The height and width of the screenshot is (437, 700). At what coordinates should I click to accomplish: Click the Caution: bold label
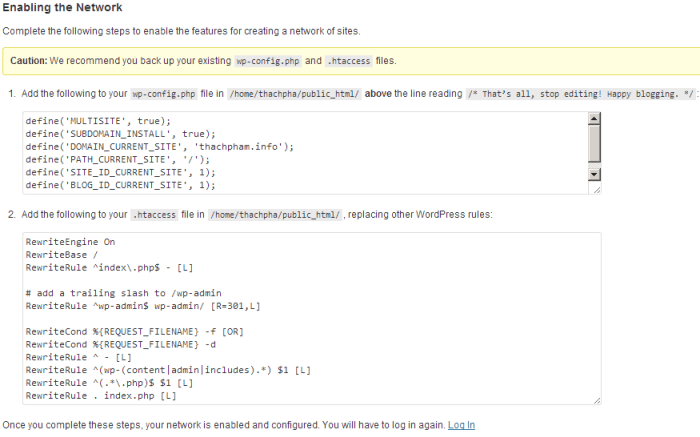29,61
